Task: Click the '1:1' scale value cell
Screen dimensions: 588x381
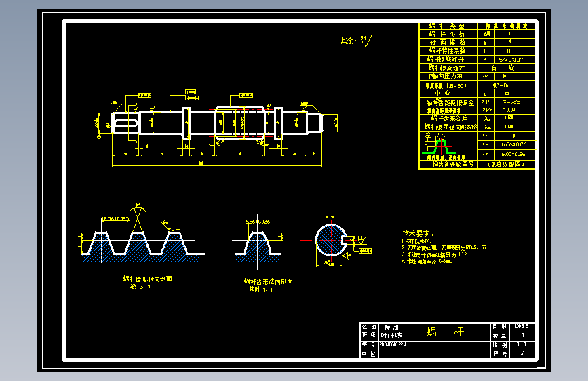Action: click(x=522, y=344)
